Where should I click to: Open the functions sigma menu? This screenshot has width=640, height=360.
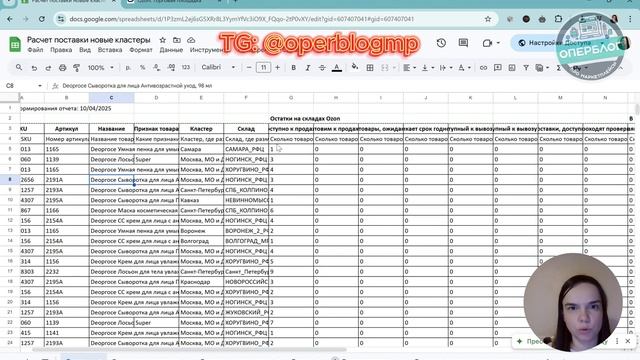point(558,68)
